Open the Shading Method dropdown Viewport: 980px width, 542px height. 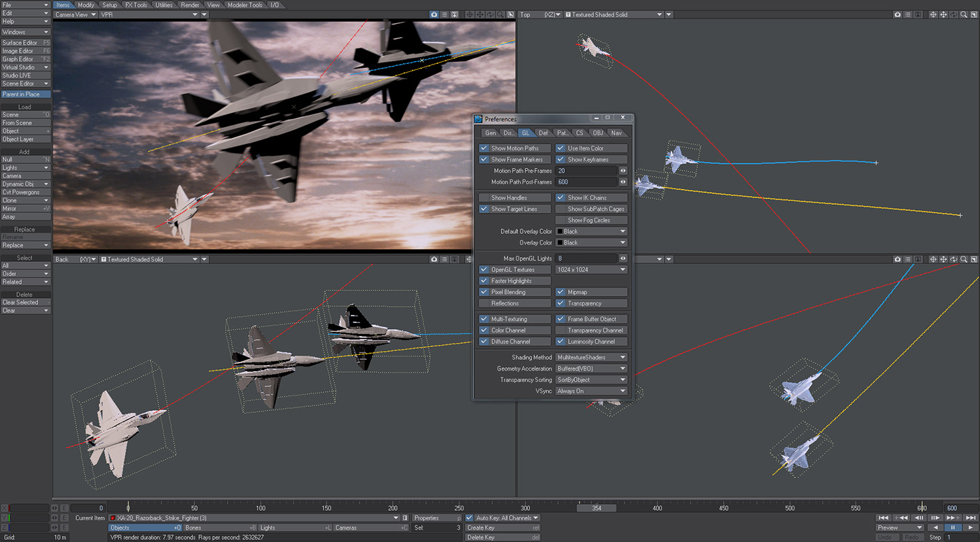point(591,357)
